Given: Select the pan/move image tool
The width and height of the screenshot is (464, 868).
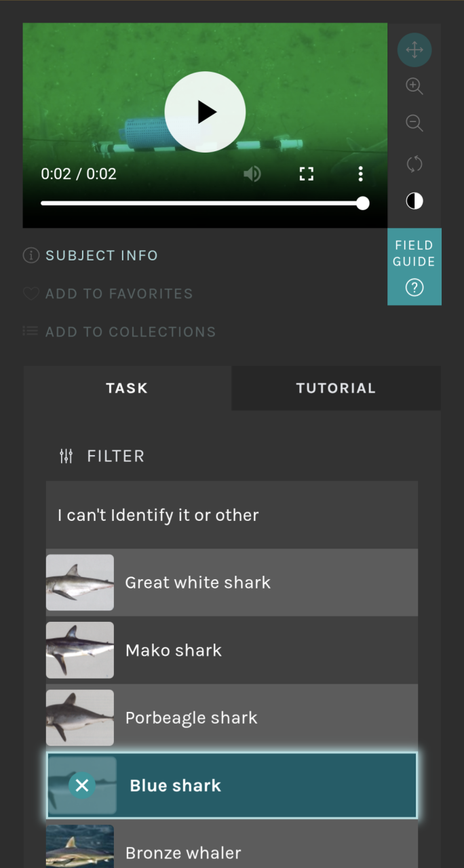Looking at the screenshot, I should 414,50.
